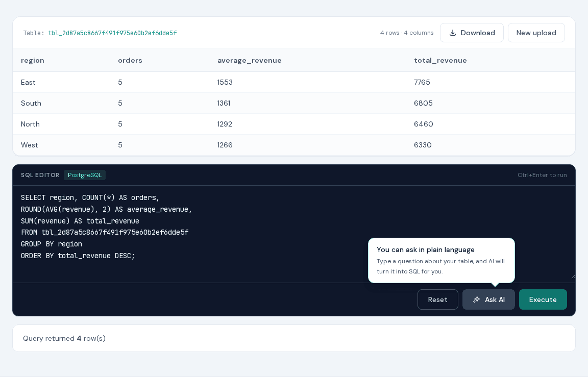The height and width of the screenshot is (377, 588).
Task: Click the average revenue value 1266
Action: [x=225, y=145]
